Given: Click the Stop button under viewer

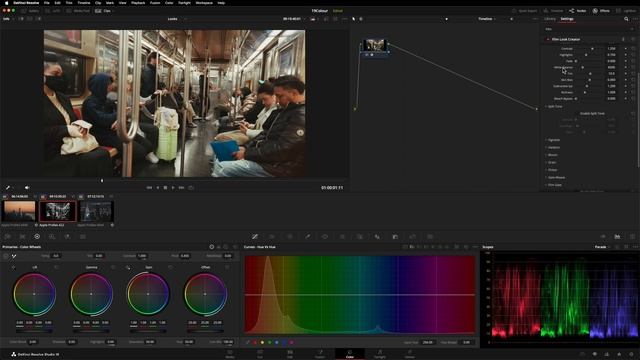Looking at the screenshot, I should coord(165,188).
